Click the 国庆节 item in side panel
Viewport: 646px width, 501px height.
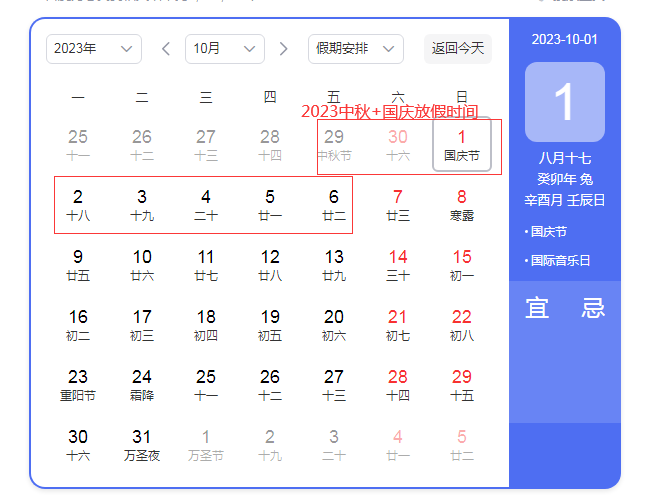click(x=548, y=232)
